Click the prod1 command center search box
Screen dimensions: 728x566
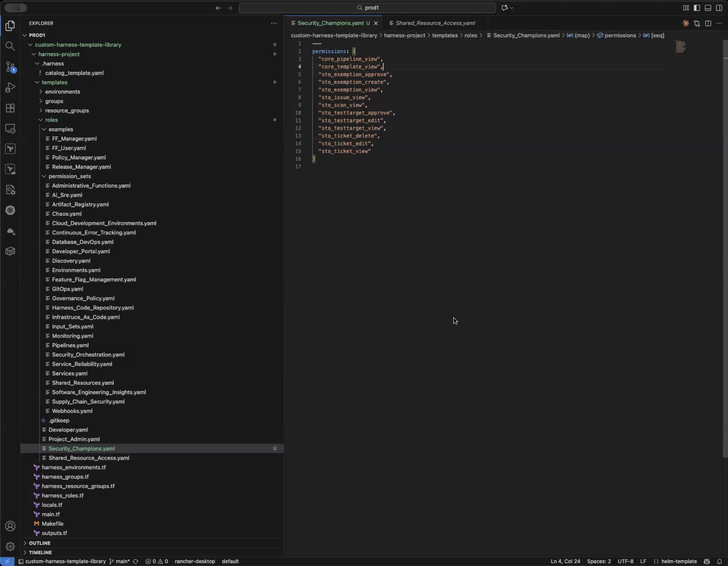pyautogui.click(x=367, y=8)
